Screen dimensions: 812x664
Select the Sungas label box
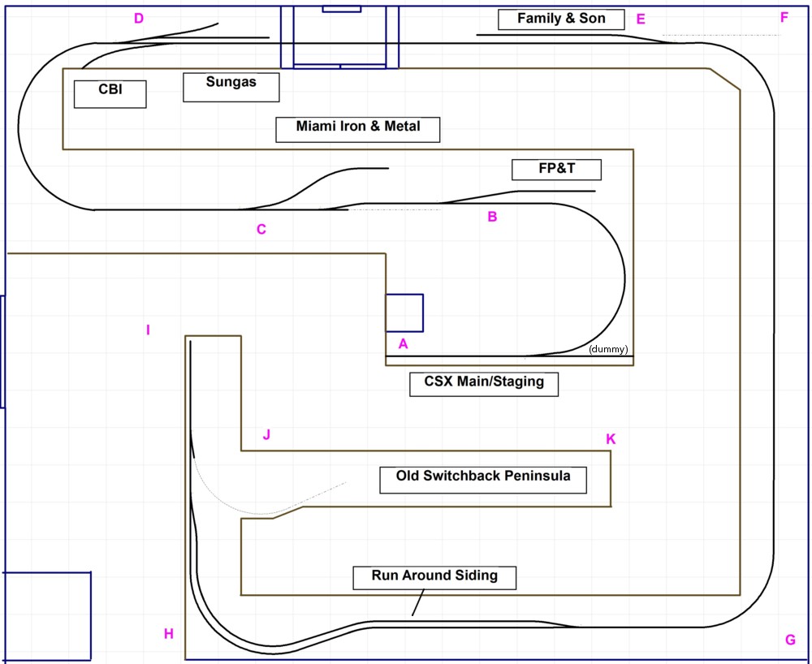coord(231,87)
